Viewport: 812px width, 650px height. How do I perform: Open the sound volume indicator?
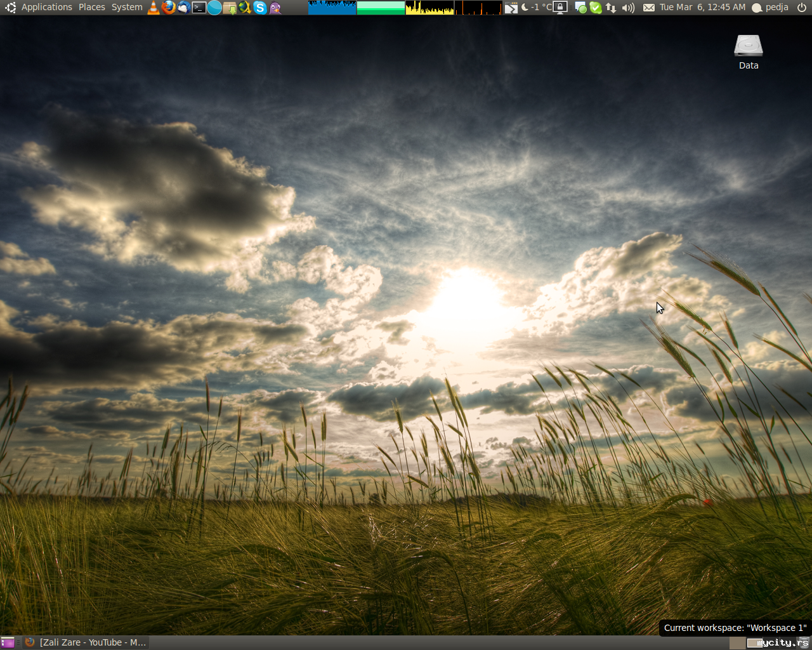pyautogui.click(x=628, y=8)
